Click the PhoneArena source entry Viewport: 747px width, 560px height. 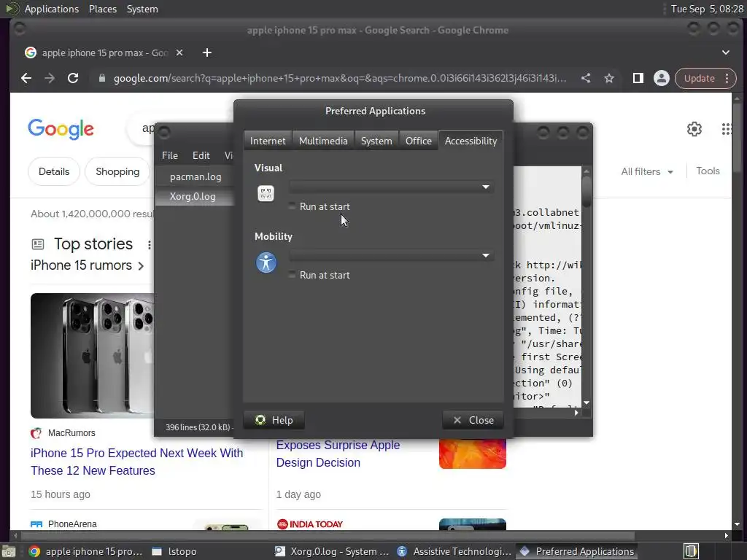(x=63, y=524)
